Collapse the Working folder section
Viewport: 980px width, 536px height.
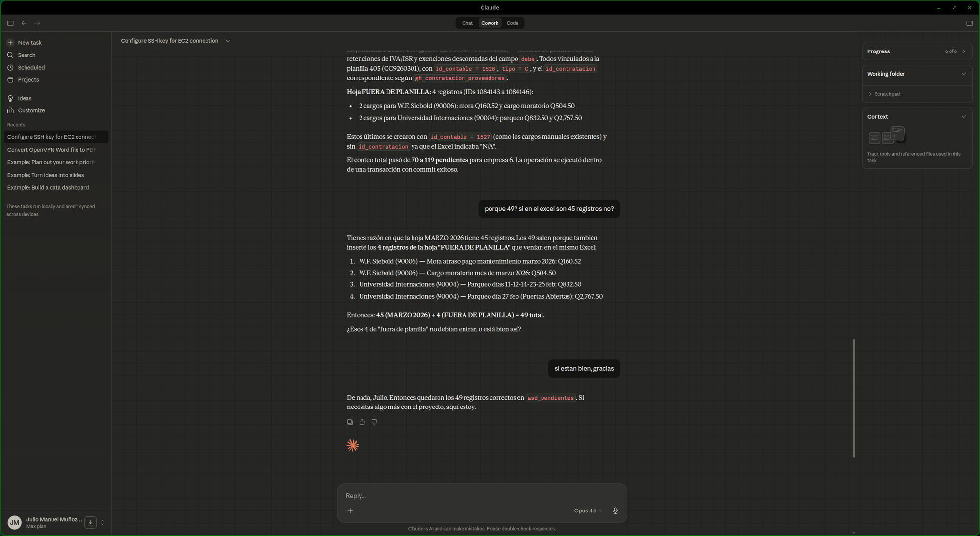point(964,74)
